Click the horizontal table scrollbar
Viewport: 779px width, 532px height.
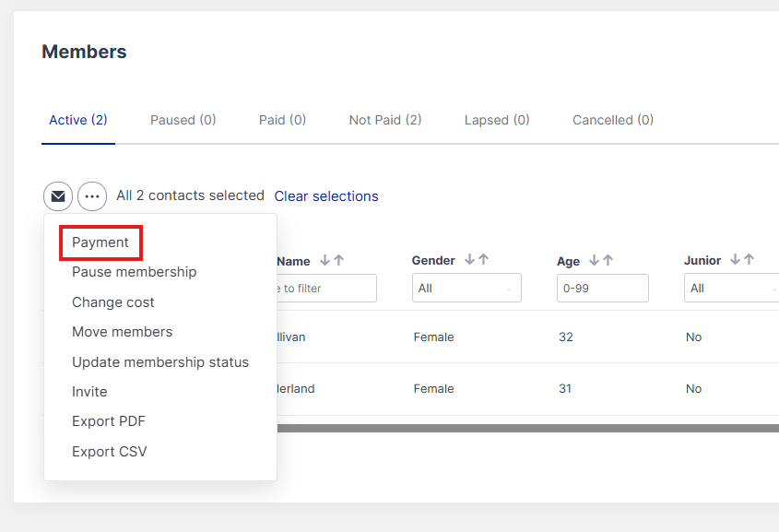coord(525,428)
